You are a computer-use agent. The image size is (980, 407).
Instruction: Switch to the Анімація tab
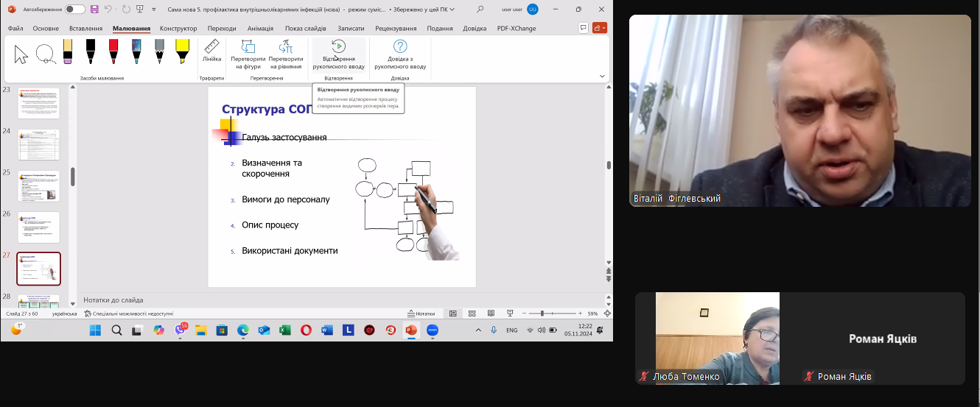coord(260,28)
